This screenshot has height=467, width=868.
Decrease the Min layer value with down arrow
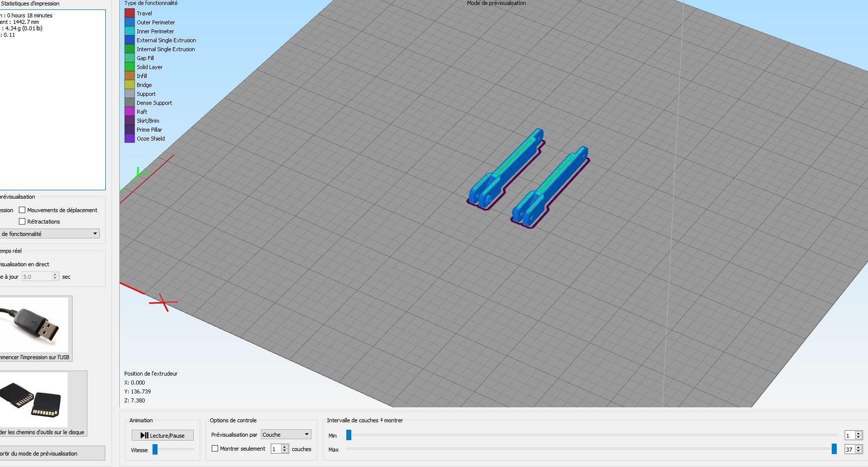tap(859, 438)
